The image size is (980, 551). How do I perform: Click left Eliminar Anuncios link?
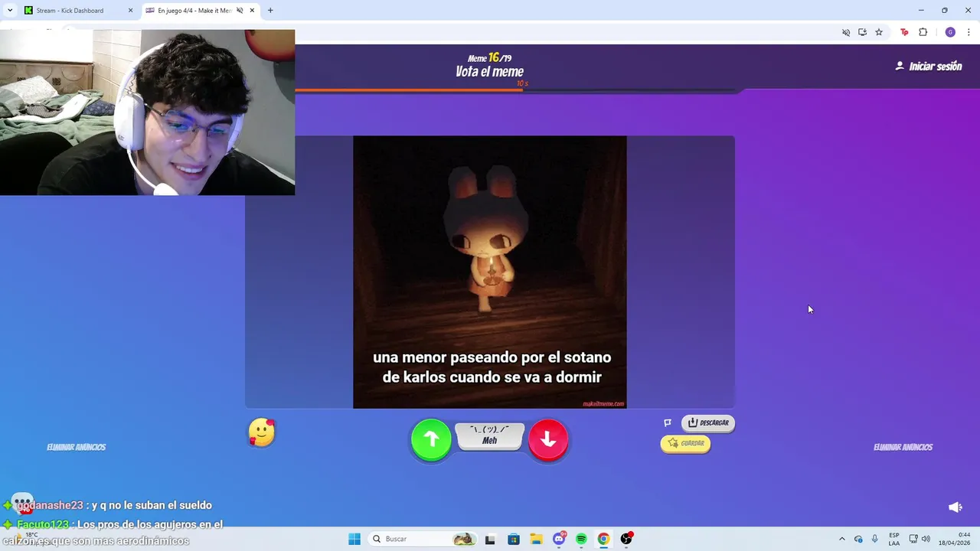click(77, 447)
